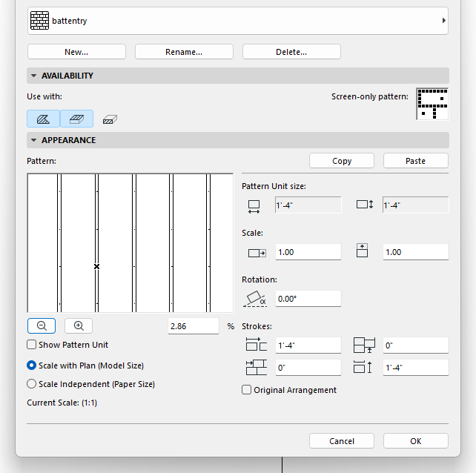The width and height of the screenshot is (476, 473).
Task: Click the Screen-only pattern editor grid
Action: pyautogui.click(x=432, y=104)
